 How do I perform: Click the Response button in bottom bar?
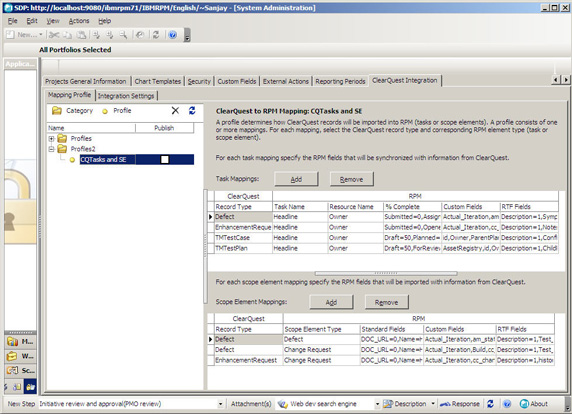460,404
